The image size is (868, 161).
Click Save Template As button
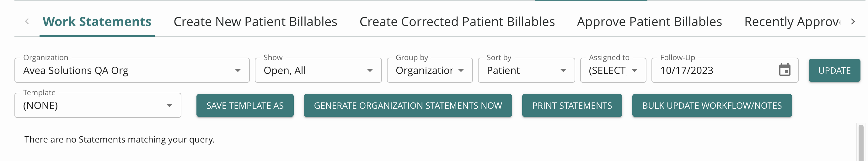[x=245, y=106]
